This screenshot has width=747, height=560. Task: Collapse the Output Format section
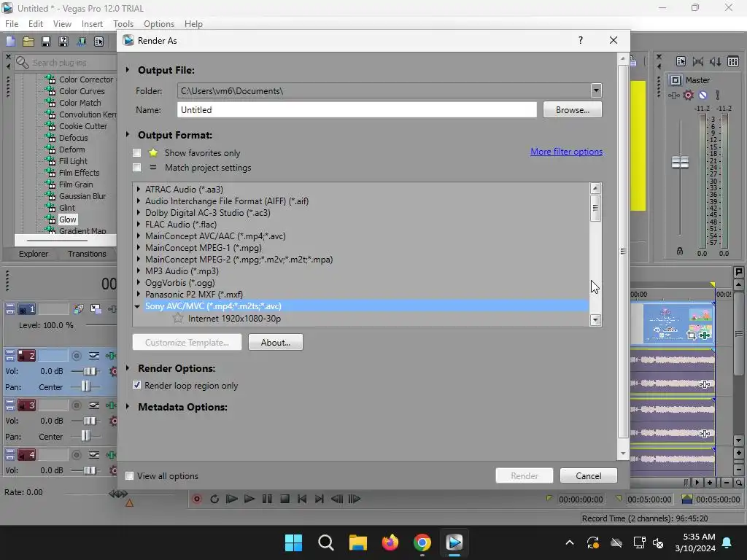[x=128, y=135]
